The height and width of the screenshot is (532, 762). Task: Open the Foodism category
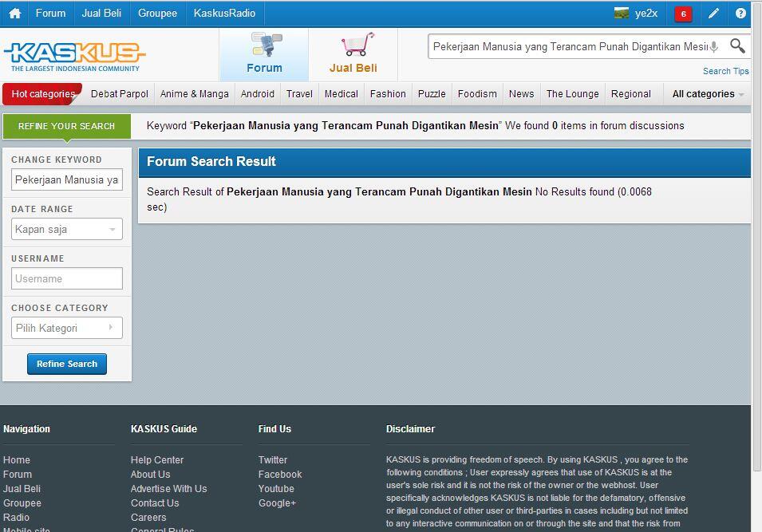point(477,94)
